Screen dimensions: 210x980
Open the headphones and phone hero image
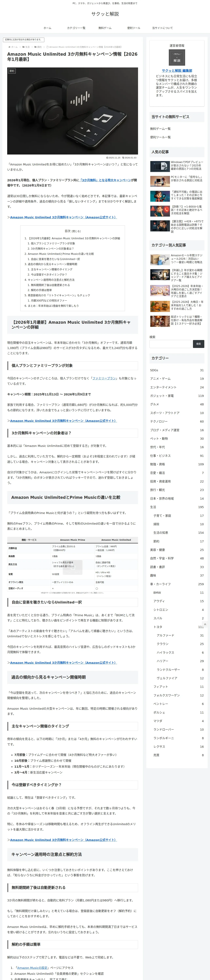[x=72, y=111]
